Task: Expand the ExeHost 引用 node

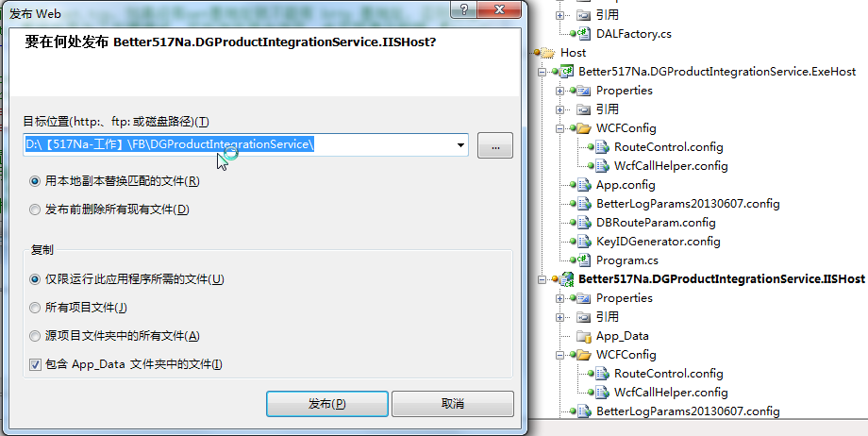Action: point(559,109)
